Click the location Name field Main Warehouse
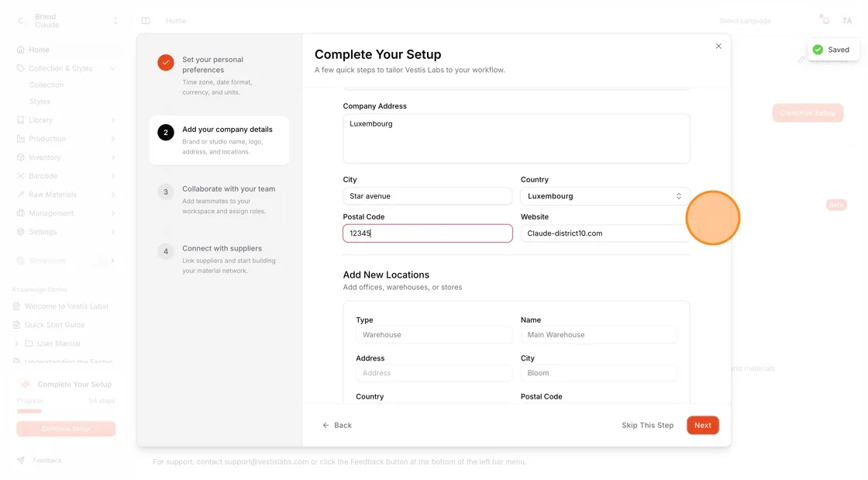Viewport: 868px width, 480px height. point(598,335)
